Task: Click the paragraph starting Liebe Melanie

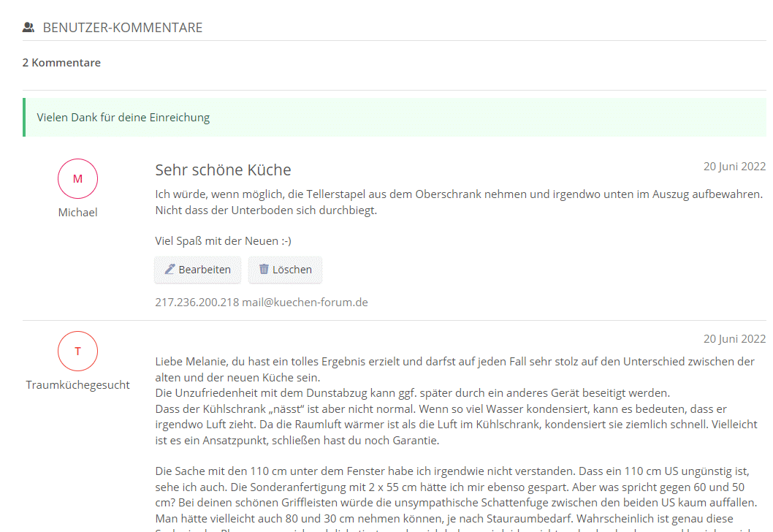Action: [453, 401]
